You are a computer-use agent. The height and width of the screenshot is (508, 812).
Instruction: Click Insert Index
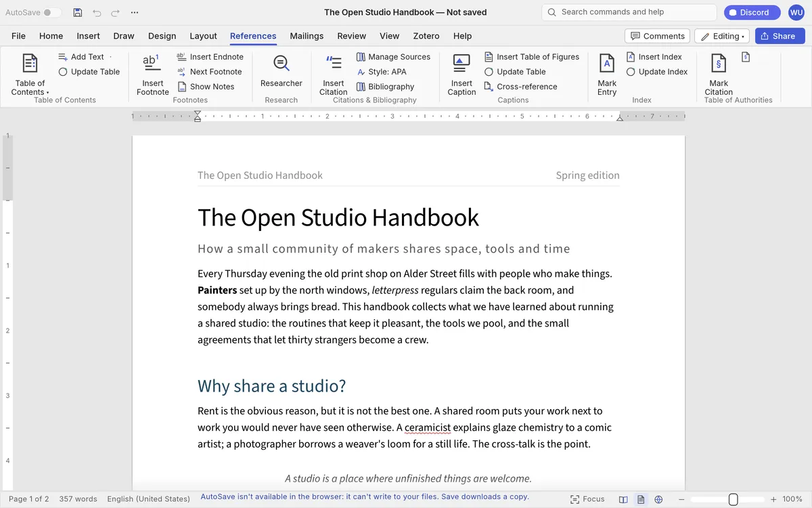pos(654,57)
